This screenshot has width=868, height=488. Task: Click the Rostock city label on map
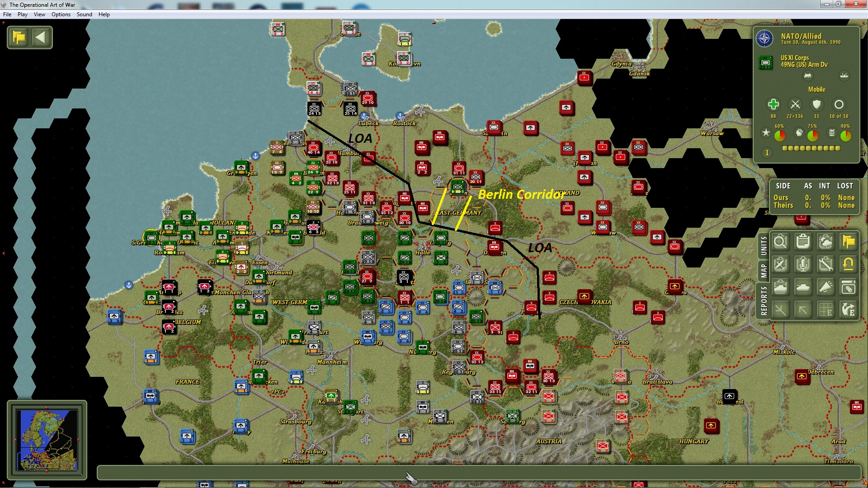pos(404,123)
